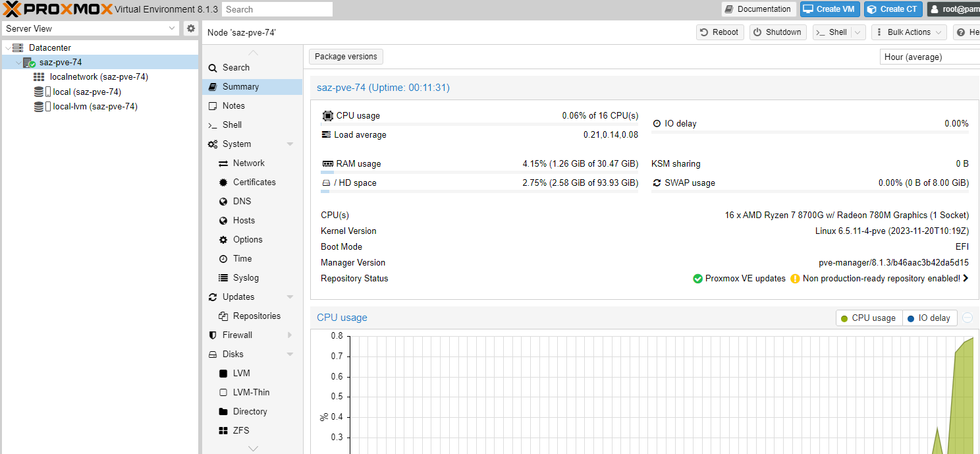
Task: Open repository status details arrow
Action: click(966, 279)
